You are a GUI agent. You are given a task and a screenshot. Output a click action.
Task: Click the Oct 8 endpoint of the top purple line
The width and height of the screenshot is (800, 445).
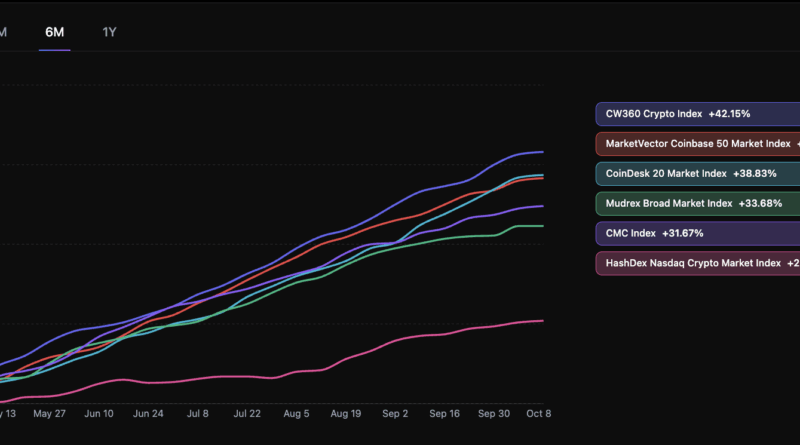click(542, 152)
